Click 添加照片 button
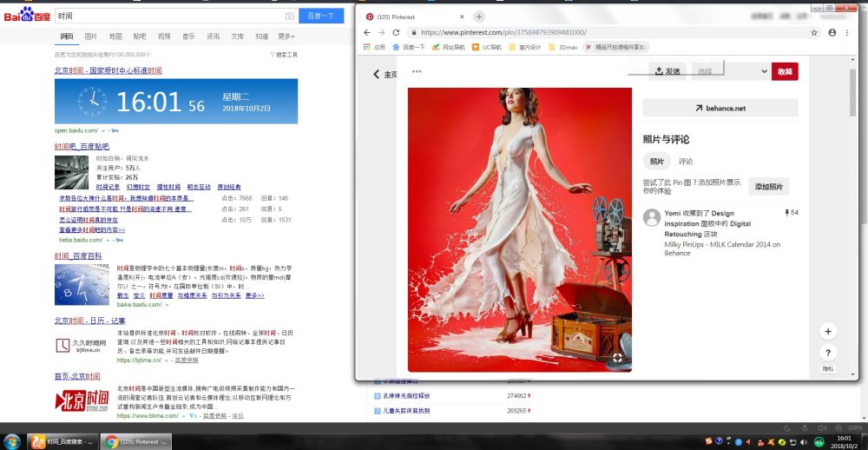Image resolution: width=868 pixels, height=450 pixels. point(769,187)
